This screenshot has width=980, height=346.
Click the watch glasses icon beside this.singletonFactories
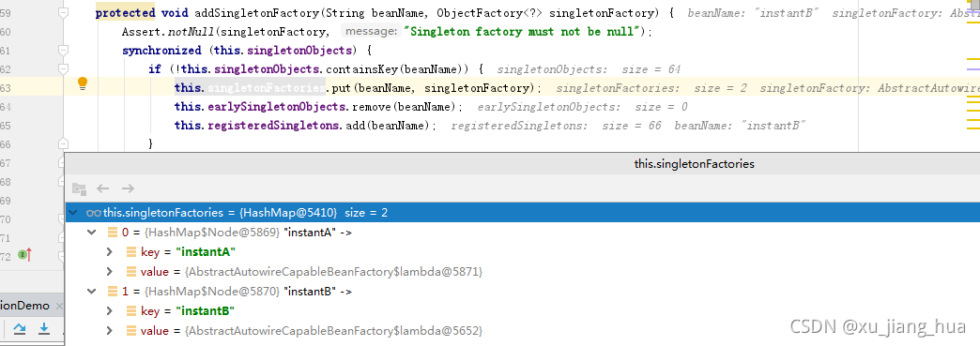94,213
